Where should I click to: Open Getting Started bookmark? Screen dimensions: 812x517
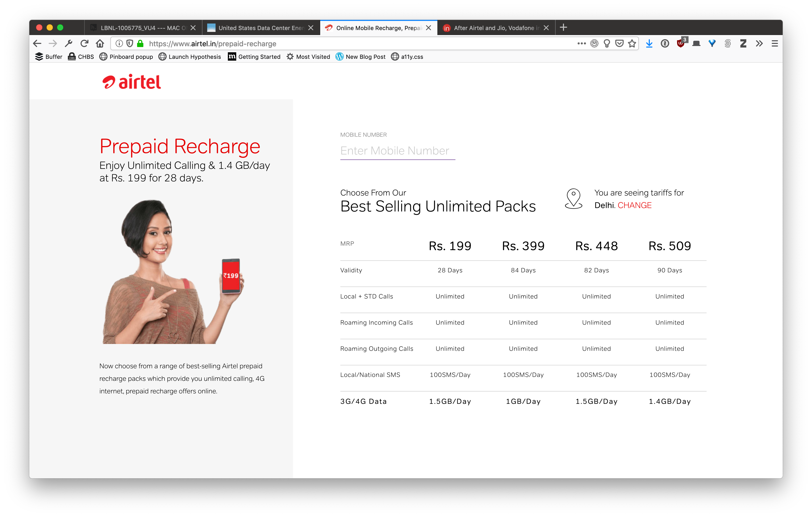coord(254,57)
